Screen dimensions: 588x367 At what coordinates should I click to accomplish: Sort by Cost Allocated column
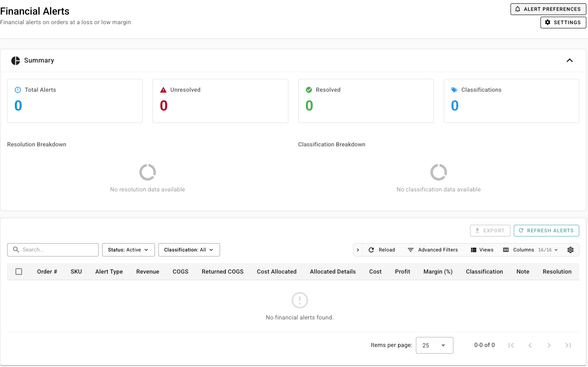[x=277, y=271]
